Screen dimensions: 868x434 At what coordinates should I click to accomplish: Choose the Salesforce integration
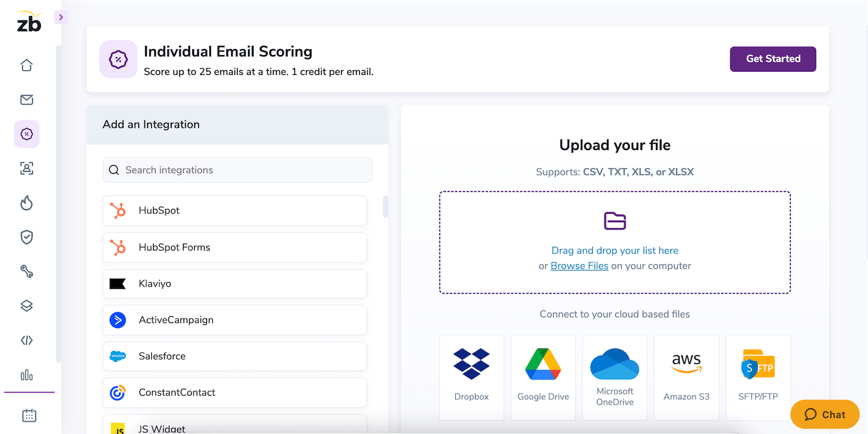(234, 356)
